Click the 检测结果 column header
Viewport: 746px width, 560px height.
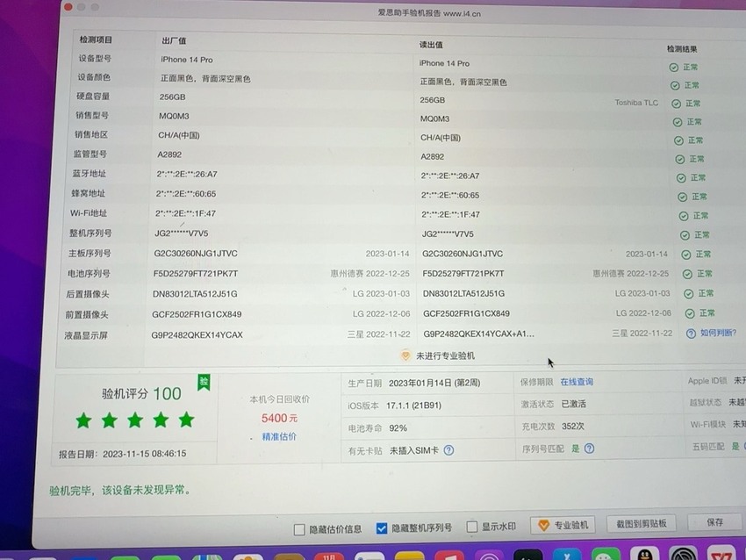pos(682,49)
